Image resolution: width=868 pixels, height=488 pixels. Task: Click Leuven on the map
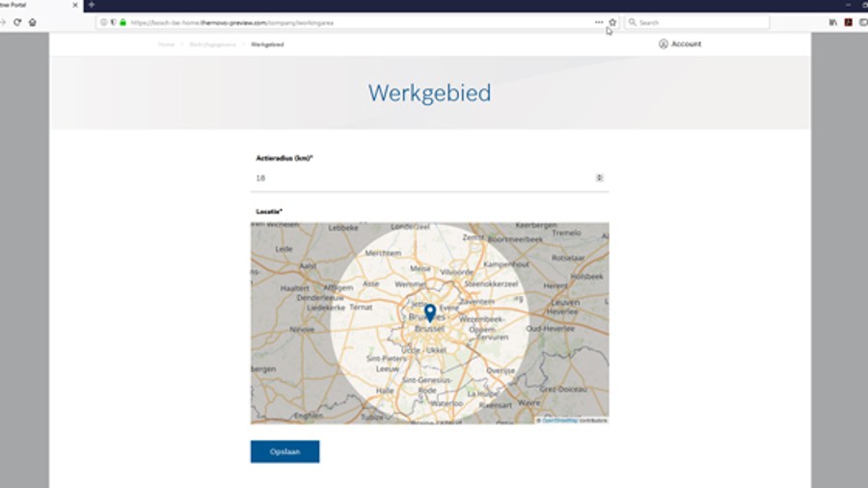click(x=565, y=303)
